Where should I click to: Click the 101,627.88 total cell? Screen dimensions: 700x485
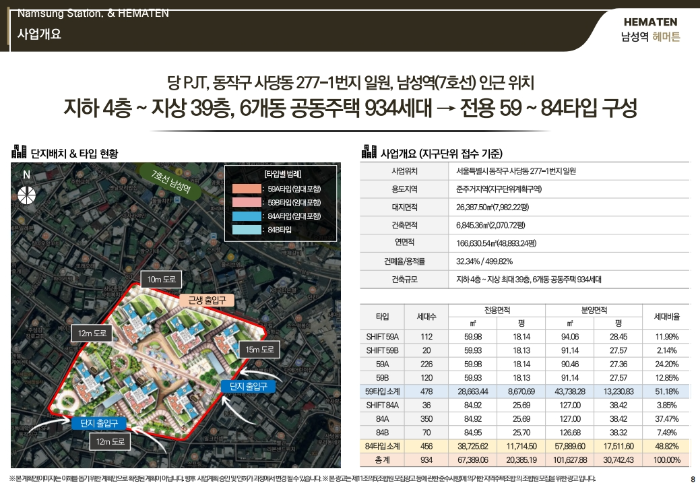570,460
